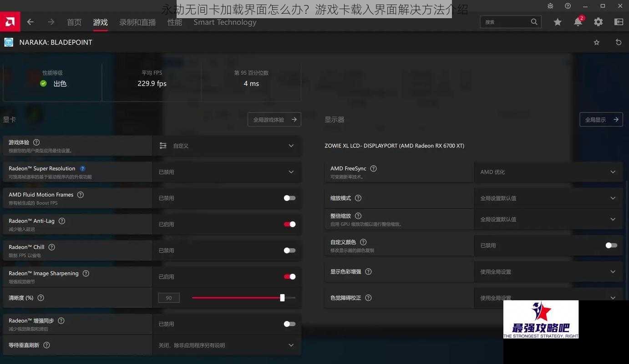Image resolution: width=629 pixels, height=364 pixels.
Task: Show help for AMD Fluid Motion Frames
Action: 81,195
